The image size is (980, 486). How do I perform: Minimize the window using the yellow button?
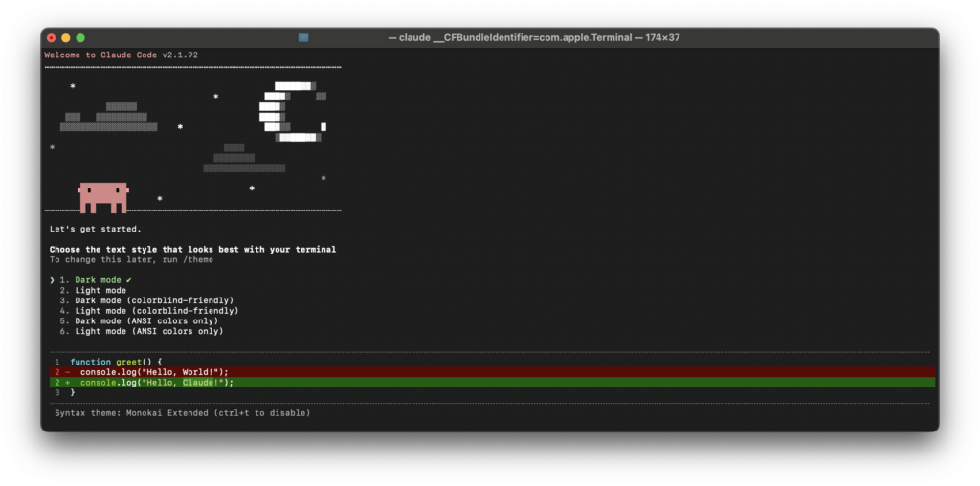click(x=65, y=37)
